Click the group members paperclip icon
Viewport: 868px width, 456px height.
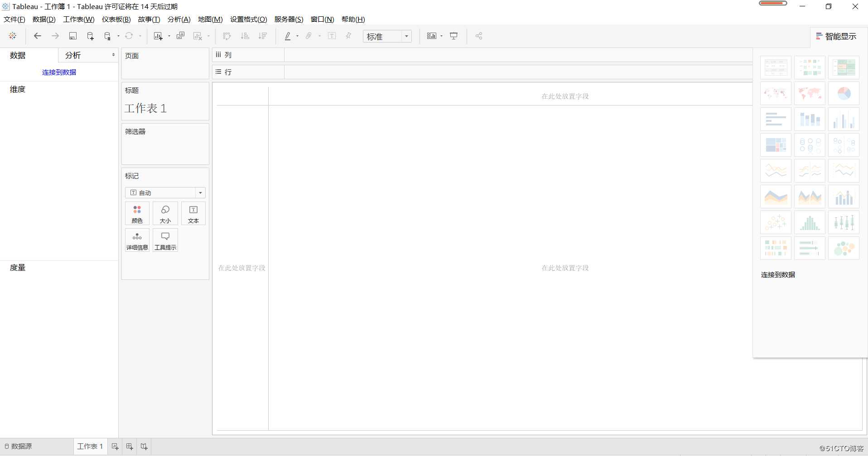[x=309, y=36]
